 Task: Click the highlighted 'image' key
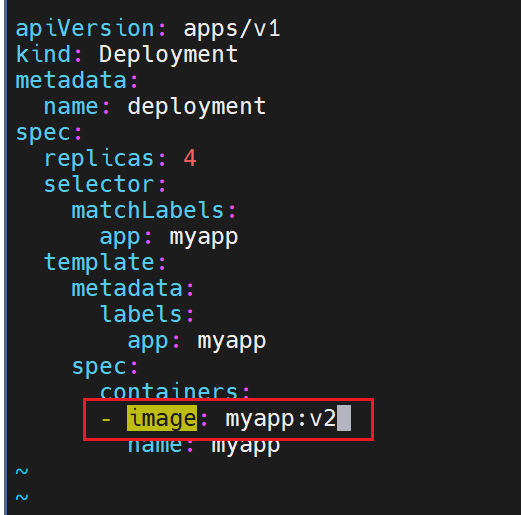coord(162,418)
